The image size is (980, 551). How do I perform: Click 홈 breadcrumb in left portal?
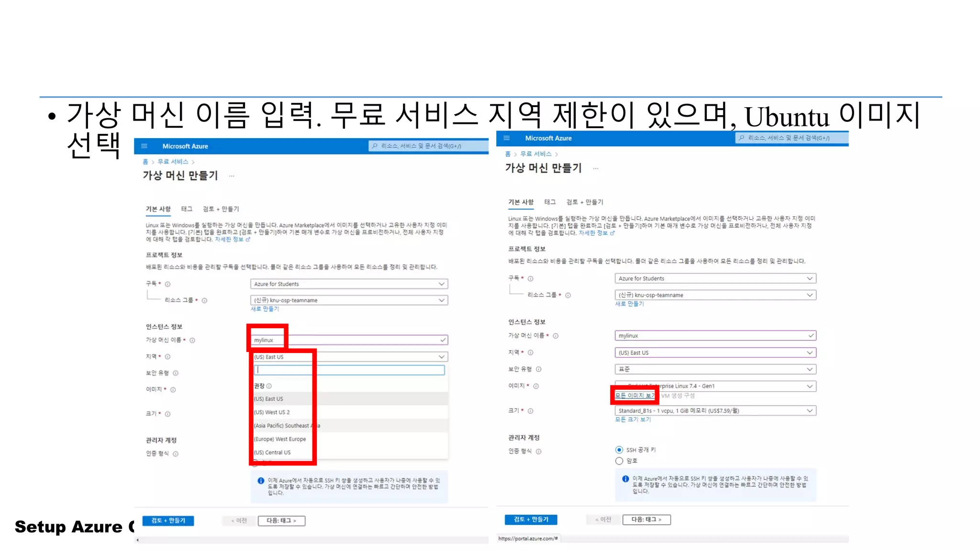point(145,162)
